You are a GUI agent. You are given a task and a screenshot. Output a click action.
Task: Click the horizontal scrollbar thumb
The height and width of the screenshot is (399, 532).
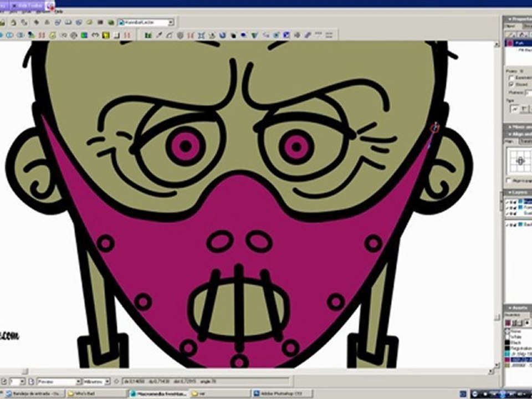(x=24, y=371)
